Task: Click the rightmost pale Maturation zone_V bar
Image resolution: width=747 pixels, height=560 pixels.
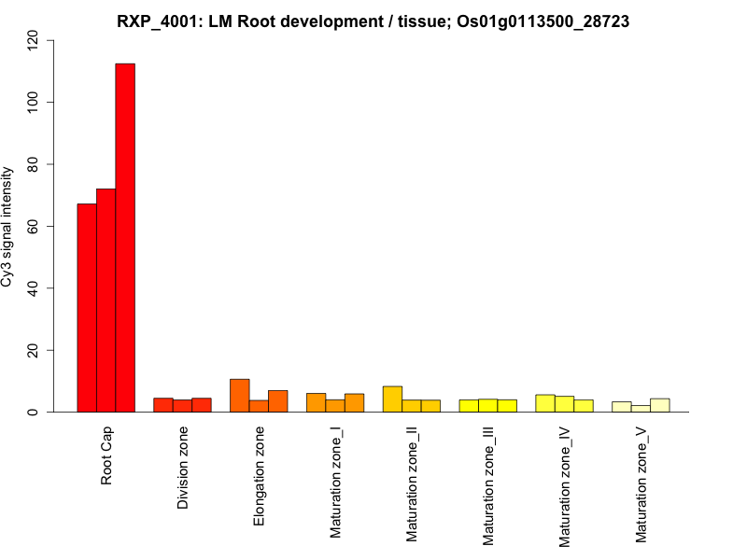Action: pos(659,405)
